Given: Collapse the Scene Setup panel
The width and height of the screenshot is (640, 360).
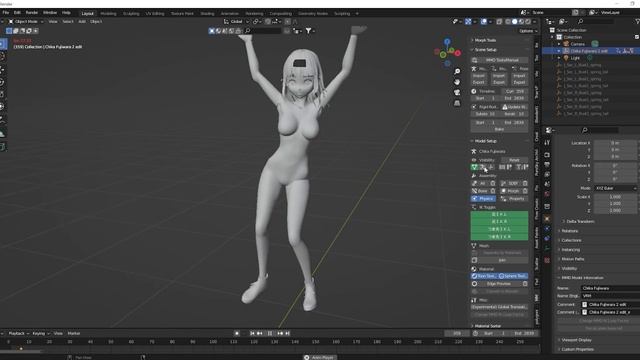Looking at the screenshot, I should 485,49.
